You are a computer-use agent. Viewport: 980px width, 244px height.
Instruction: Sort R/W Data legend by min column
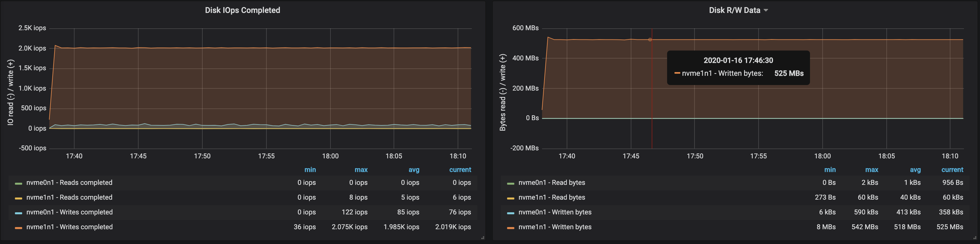(830, 170)
